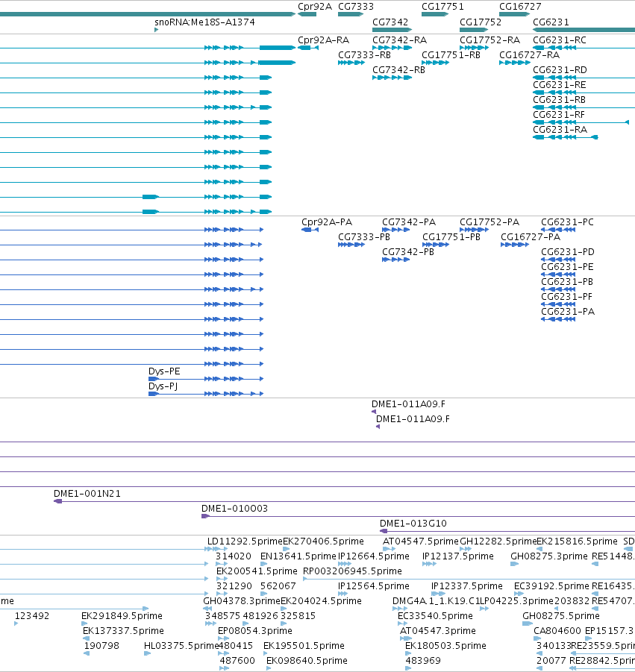
Task: Select the CG7333-RB transcript
Action: pos(351,63)
